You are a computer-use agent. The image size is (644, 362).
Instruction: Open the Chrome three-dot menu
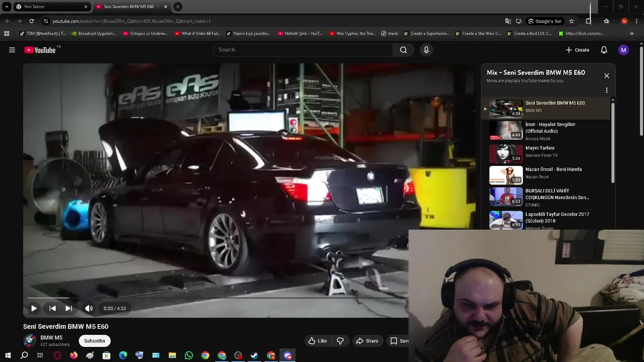[636, 21]
